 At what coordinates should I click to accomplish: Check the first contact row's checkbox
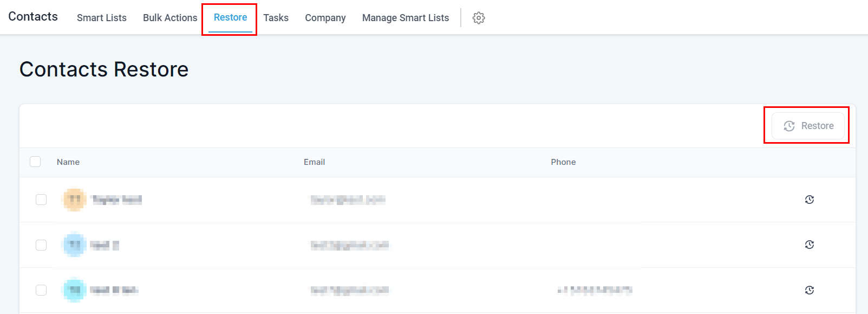(41, 200)
